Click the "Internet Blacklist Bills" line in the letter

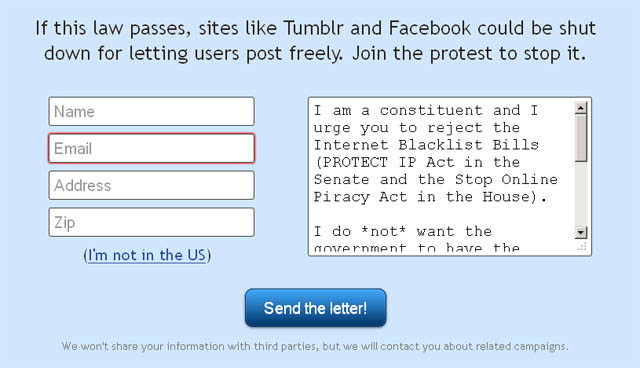[426, 145]
